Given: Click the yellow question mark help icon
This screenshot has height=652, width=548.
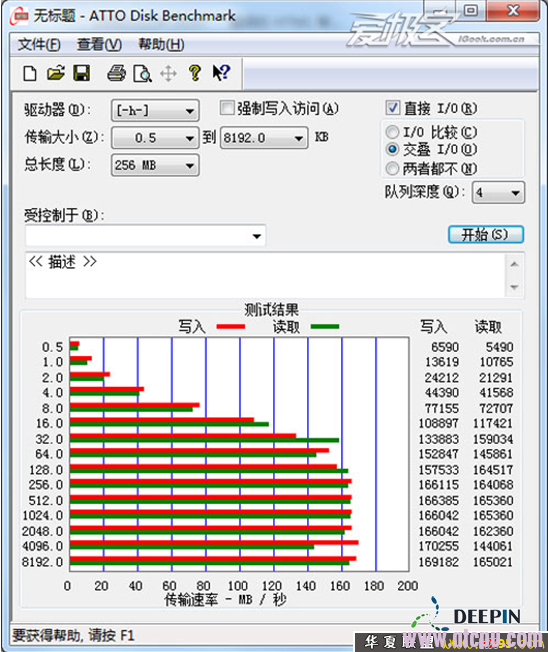Looking at the screenshot, I should click(195, 73).
